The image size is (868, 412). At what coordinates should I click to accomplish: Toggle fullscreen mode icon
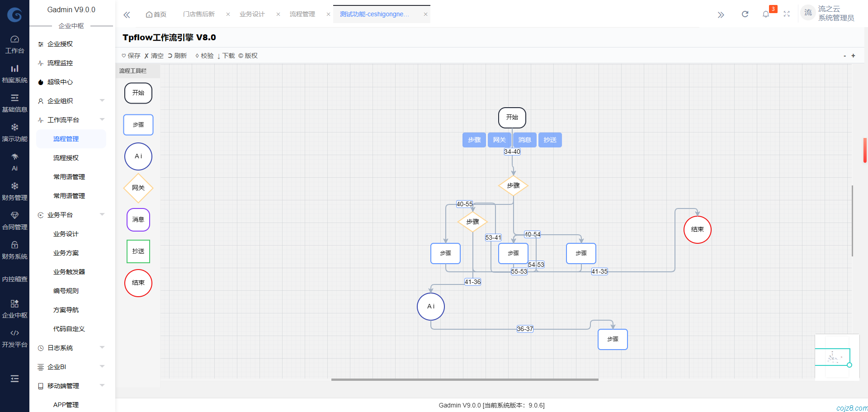pyautogui.click(x=787, y=14)
